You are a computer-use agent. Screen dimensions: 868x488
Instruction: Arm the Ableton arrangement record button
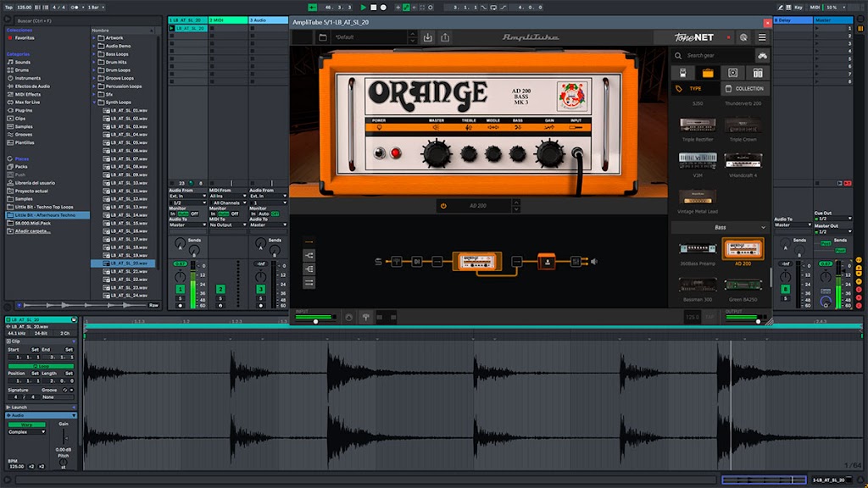383,7
